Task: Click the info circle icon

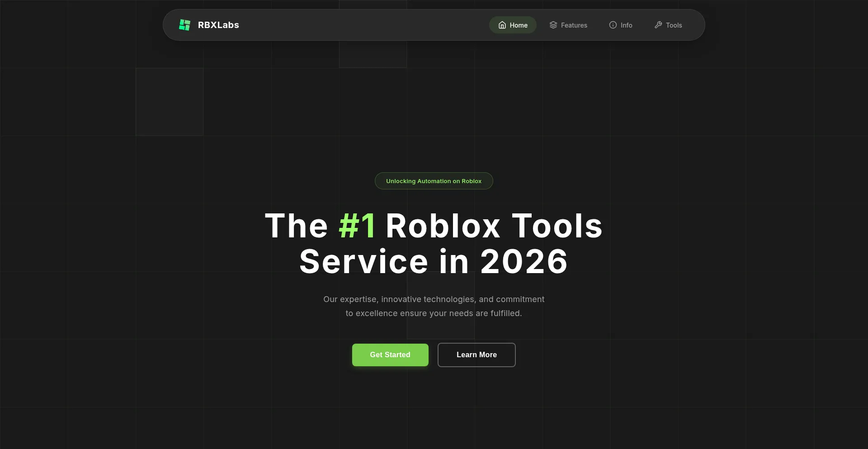Action: (613, 25)
